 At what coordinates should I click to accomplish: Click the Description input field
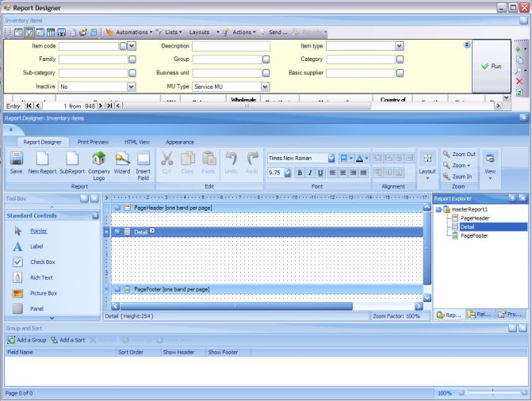[x=231, y=46]
